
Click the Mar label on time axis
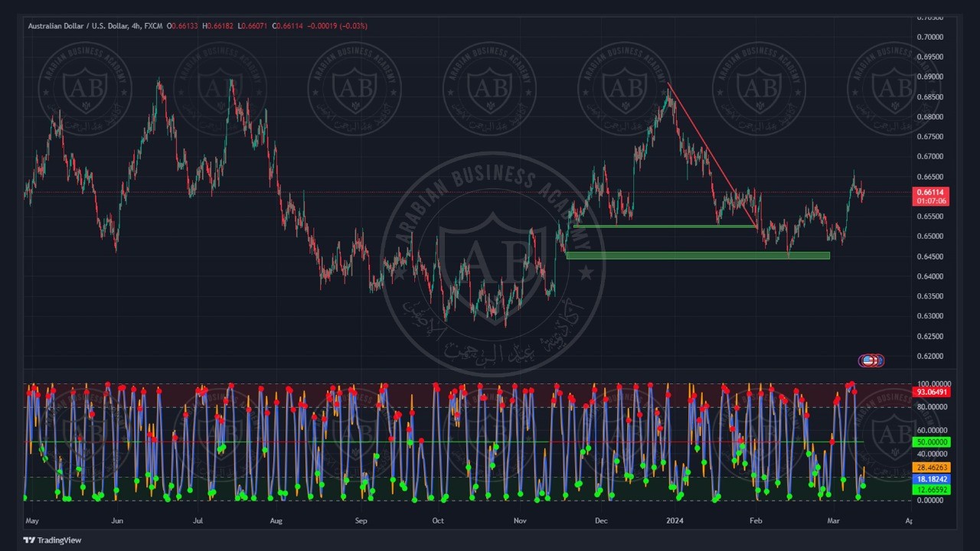click(834, 521)
